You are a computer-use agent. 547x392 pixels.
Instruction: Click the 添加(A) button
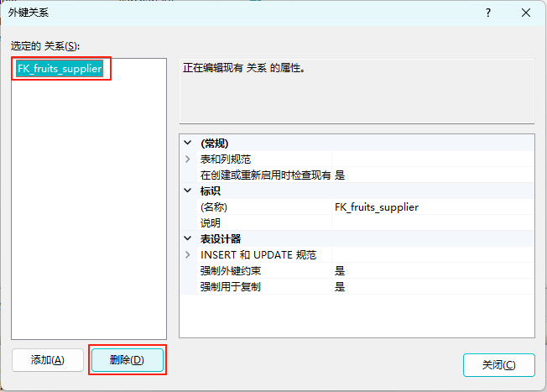48,360
